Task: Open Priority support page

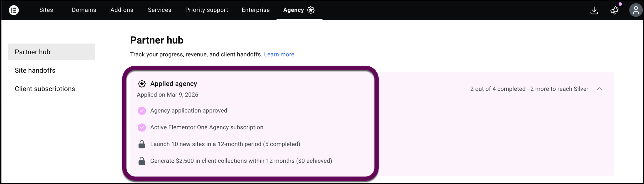Action: [207, 10]
